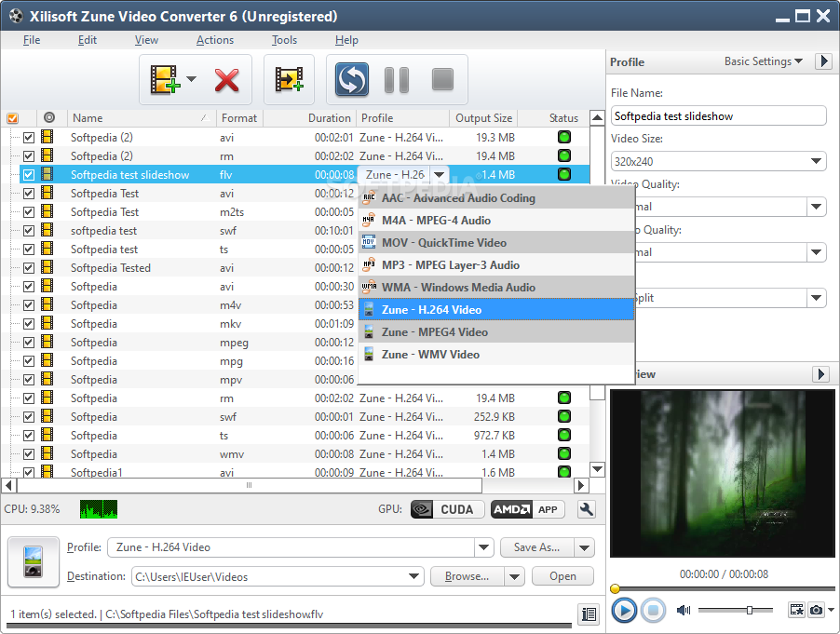This screenshot has width=840, height=634.
Task: Open the Tools menu
Action: coord(284,40)
